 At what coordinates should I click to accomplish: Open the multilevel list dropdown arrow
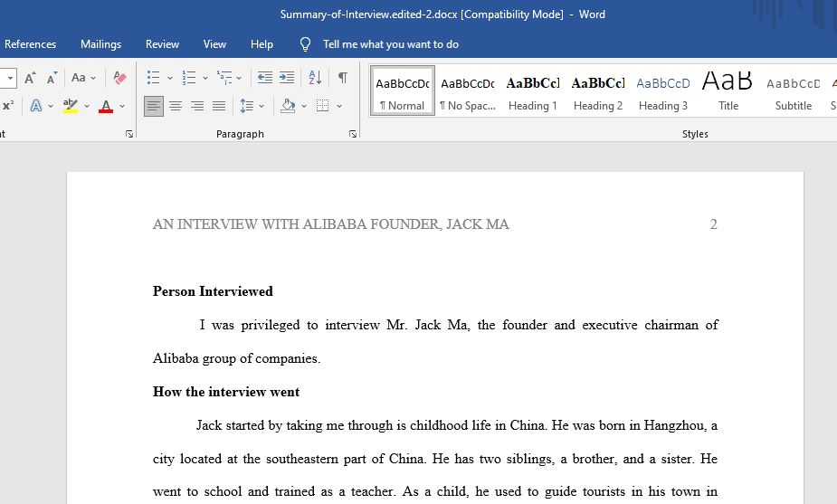[x=239, y=78]
